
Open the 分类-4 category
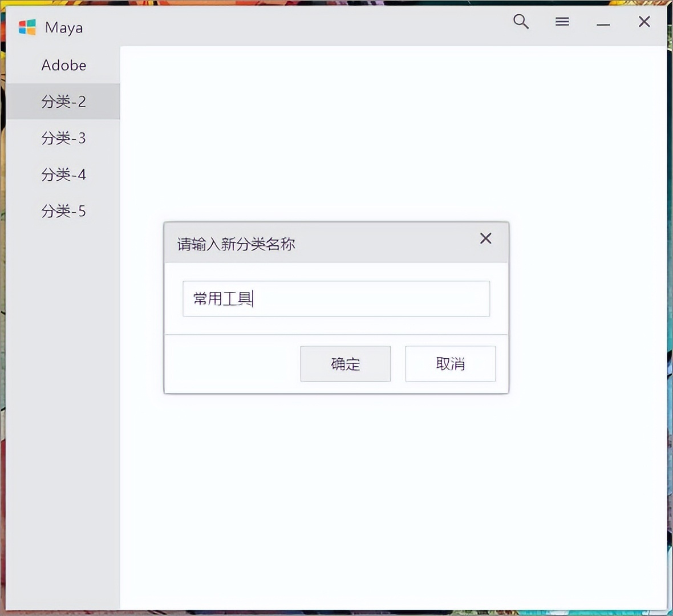pyautogui.click(x=63, y=175)
